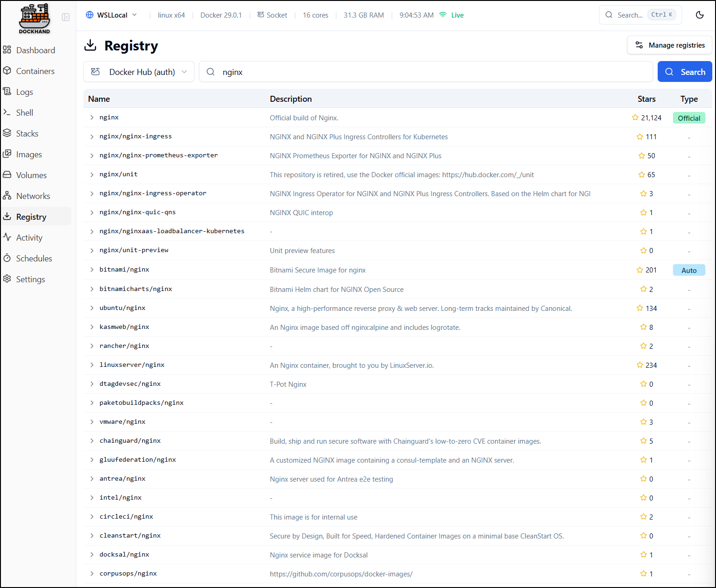Click the Schedules timer icon in the sidebar
This screenshot has width=716, height=588.
coord(7,258)
